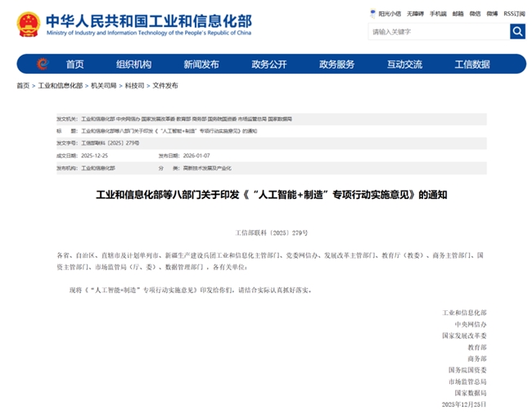The width and height of the screenshot is (532, 415).
Task: Switch to the 手机版 mobile version
Action: 438,14
